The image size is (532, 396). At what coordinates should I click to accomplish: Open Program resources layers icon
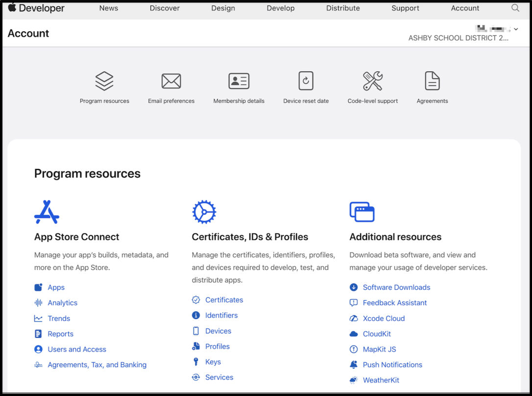104,81
